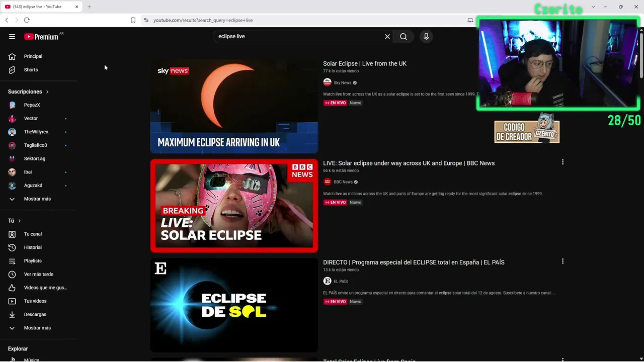This screenshot has height=362, width=644.
Task: Open the liked videos thumbs-up icon
Action: (x=12, y=288)
